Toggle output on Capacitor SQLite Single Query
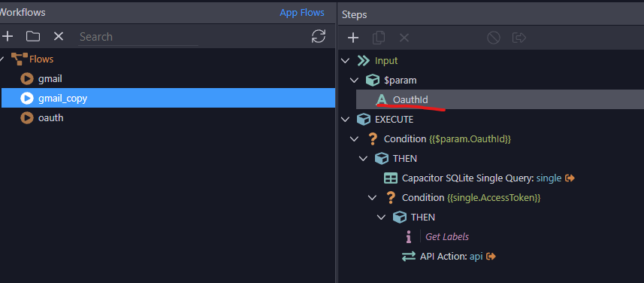This screenshot has height=283, width=644. pos(570,178)
